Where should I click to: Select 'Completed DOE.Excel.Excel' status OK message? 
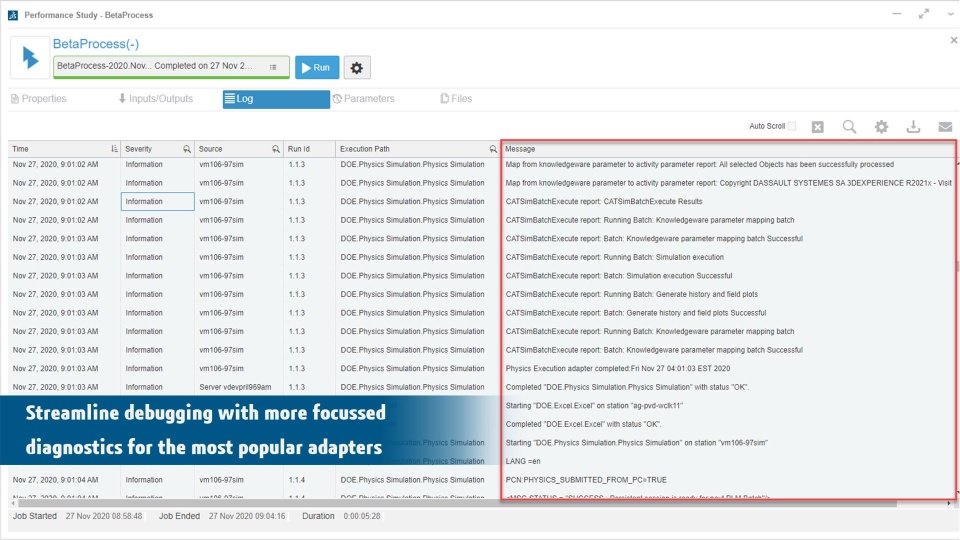(583, 424)
